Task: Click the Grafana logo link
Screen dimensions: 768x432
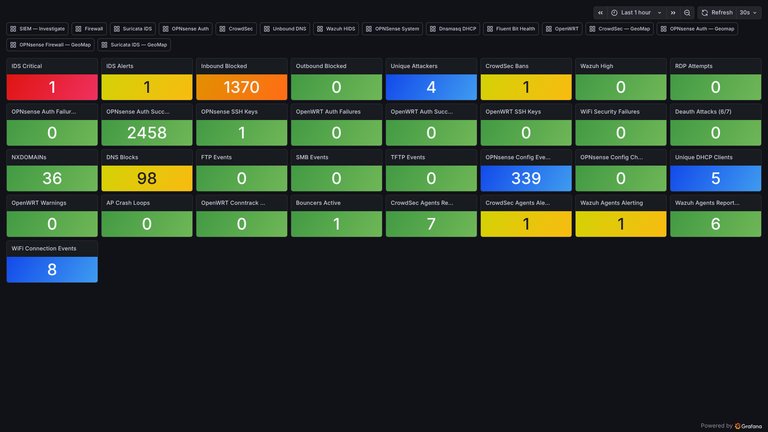Action: [748, 426]
